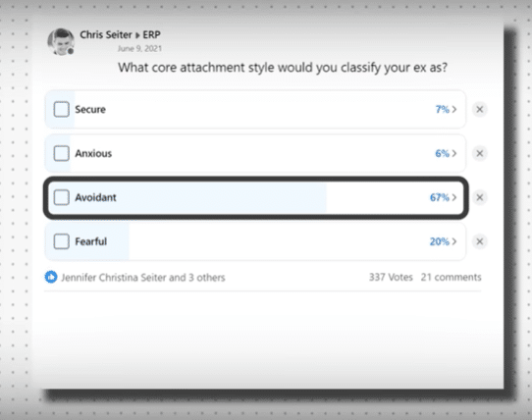Expand voters for the 7% Secure result
532x420 pixels.
point(447,109)
